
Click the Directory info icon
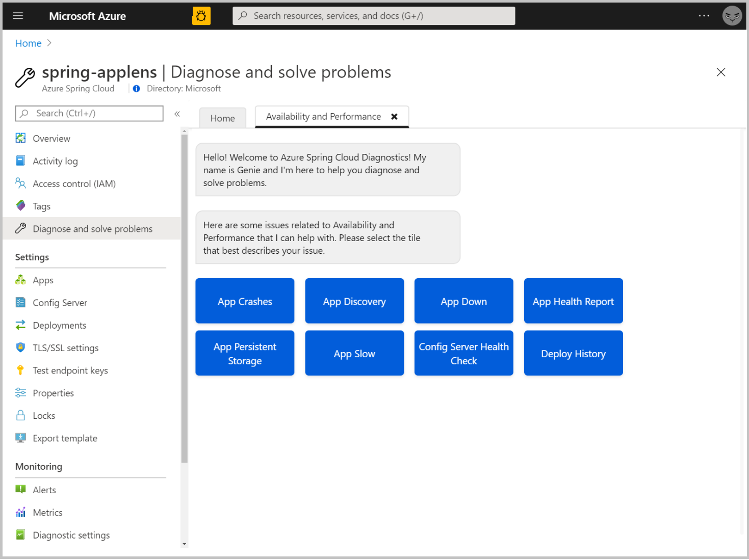pos(136,89)
